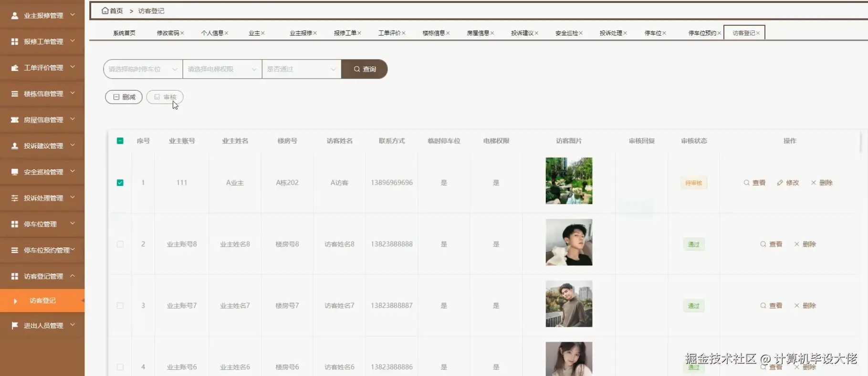Click the 访客登记管理 grid icon

click(15, 276)
